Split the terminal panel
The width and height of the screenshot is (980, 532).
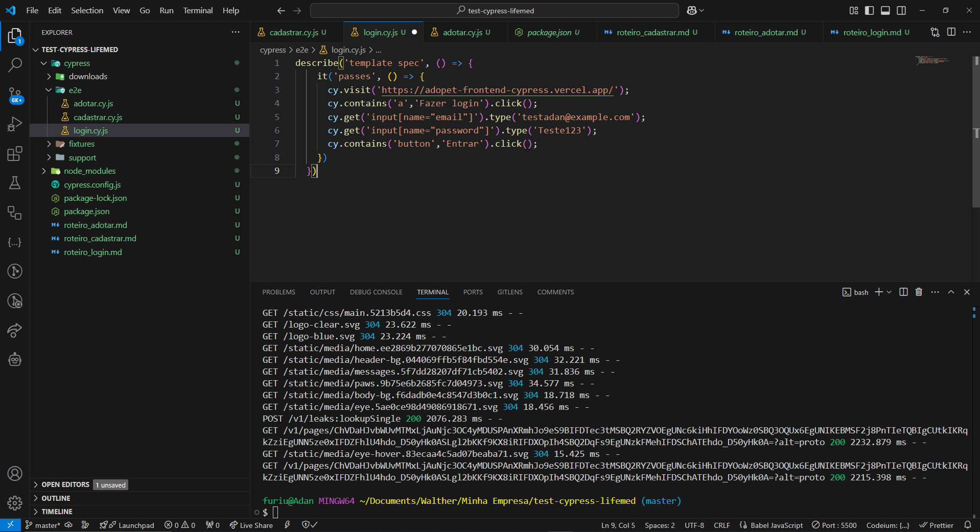tap(903, 292)
